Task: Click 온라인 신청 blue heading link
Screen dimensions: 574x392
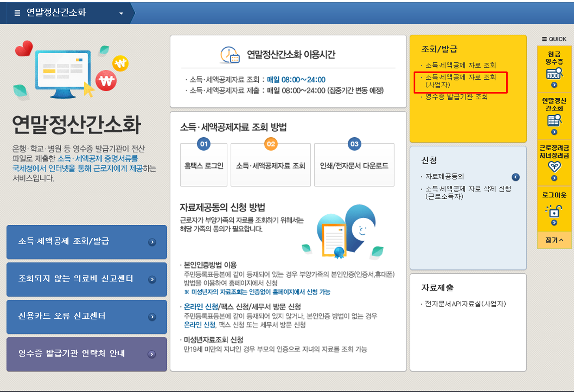Action: pos(201,307)
